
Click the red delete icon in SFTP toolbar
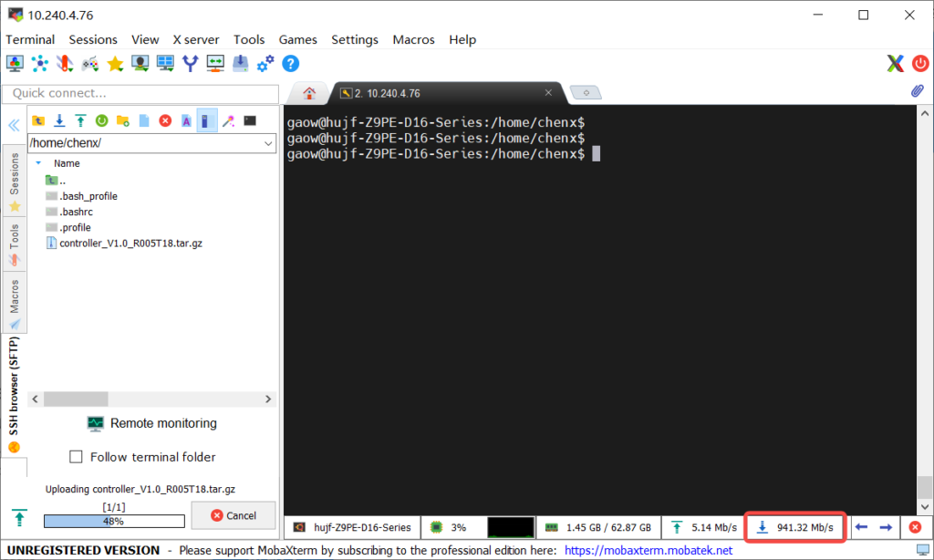click(165, 120)
